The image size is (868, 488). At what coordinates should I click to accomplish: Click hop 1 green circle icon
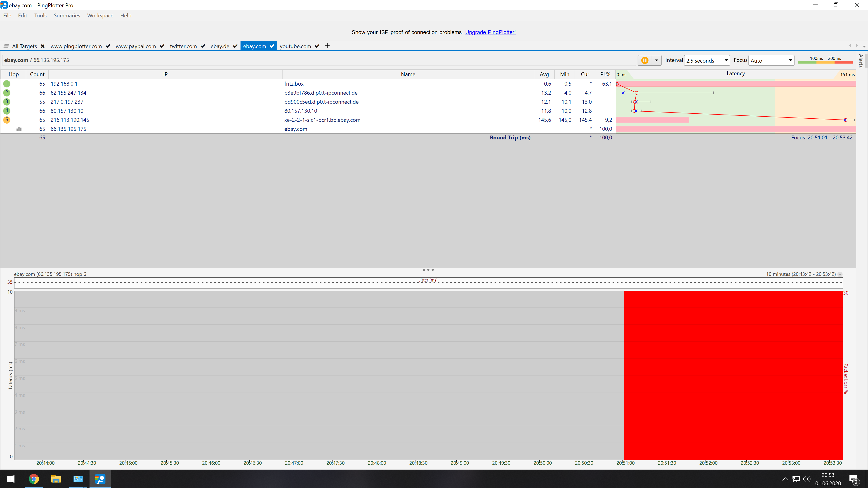point(6,84)
